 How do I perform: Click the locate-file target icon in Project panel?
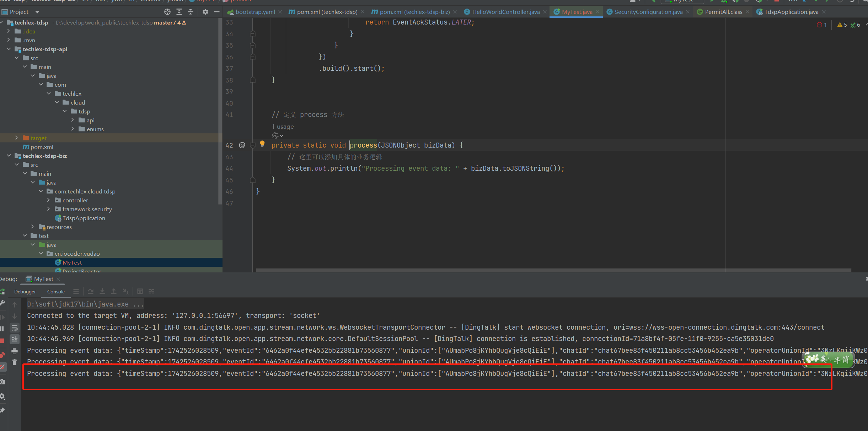tap(167, 12)
